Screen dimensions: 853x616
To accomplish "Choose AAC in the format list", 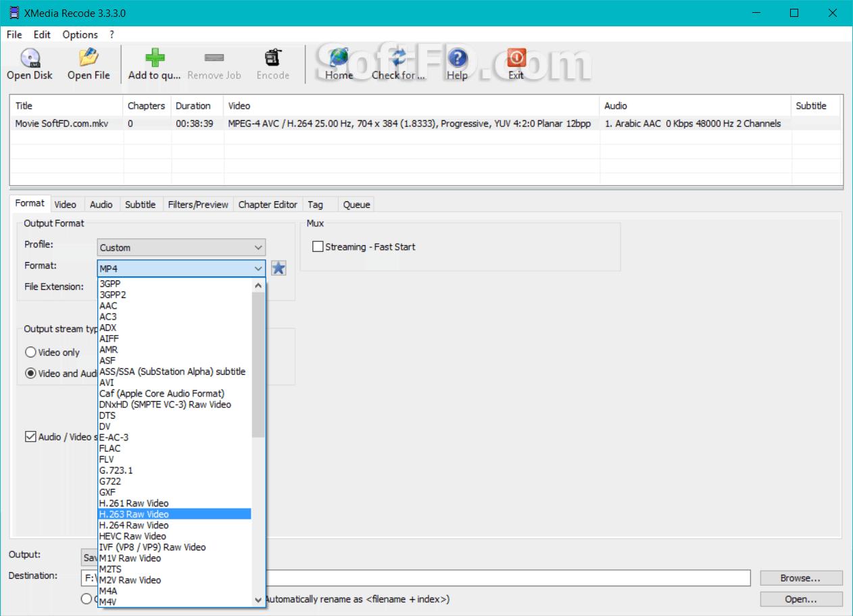I will (x=174, y=306).
